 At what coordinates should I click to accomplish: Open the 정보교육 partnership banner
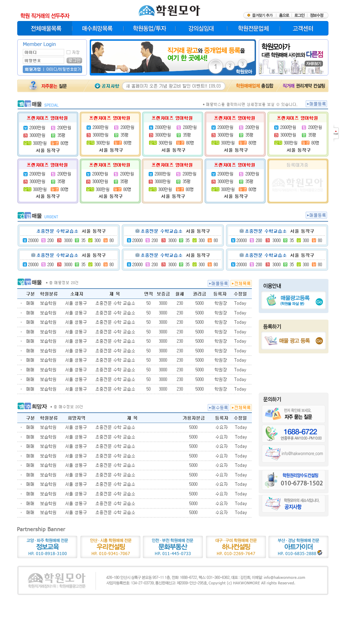click(48, 547)
